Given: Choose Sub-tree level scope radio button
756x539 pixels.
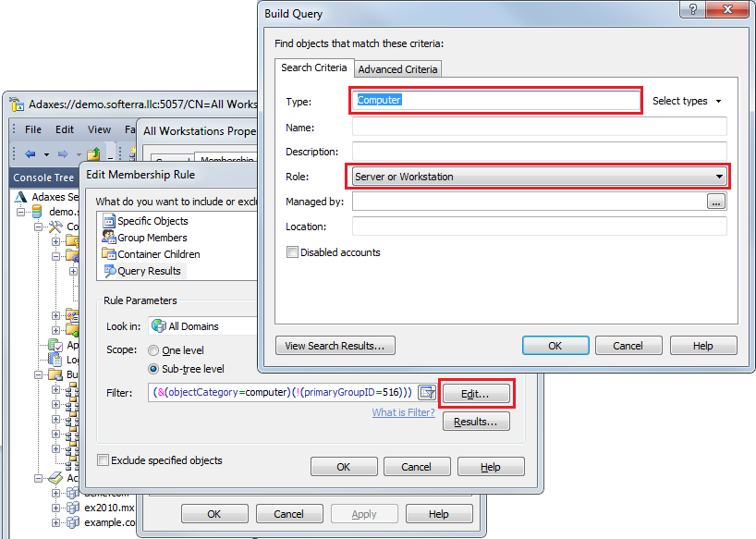Looking at the screenshot, I should (153, 369).
